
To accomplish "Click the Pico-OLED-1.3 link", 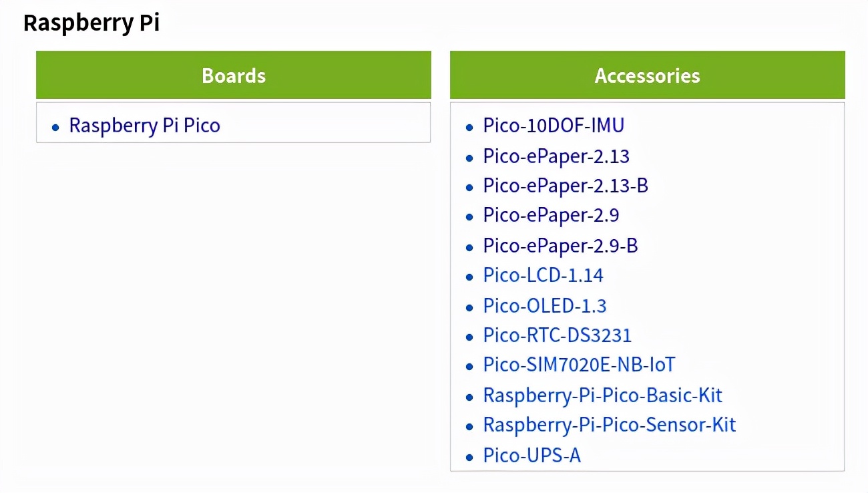I will click(545, 306).
